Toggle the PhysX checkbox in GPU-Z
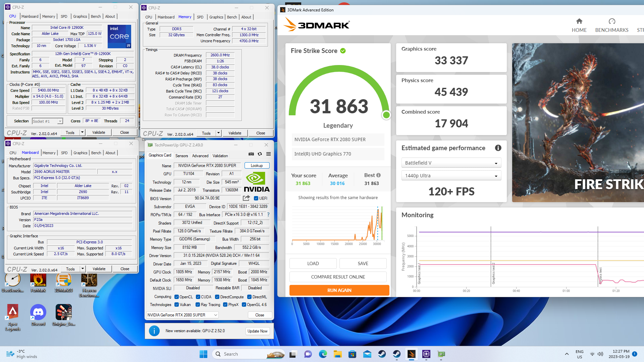This screenshot has width=644, height=362. pos(225,304)
